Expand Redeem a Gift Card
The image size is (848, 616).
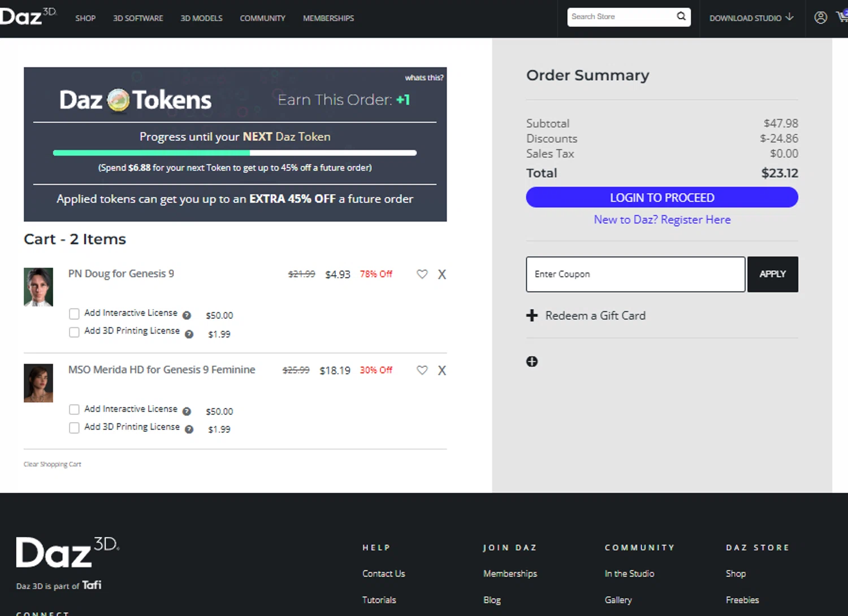click(595, 315)
